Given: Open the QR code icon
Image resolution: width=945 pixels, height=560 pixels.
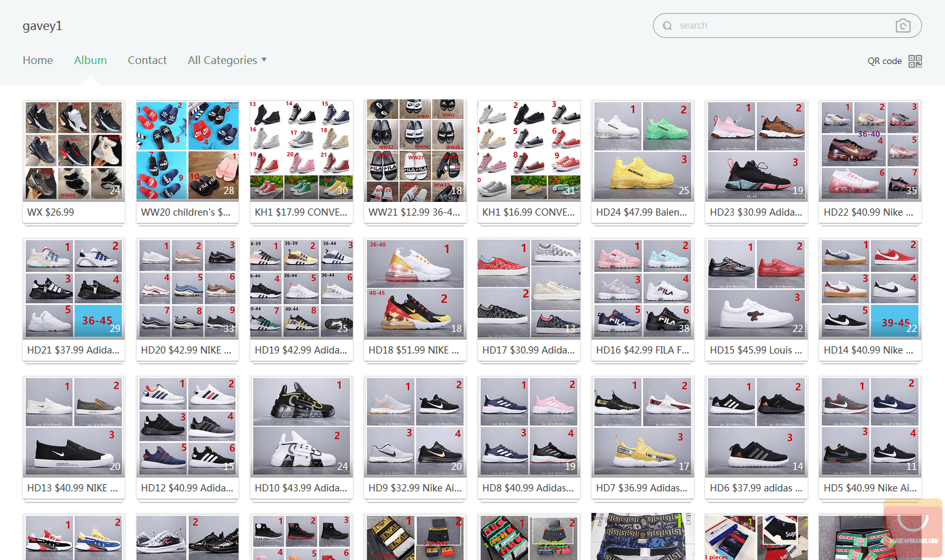Looking at the screenshot, I should point(915,61).
